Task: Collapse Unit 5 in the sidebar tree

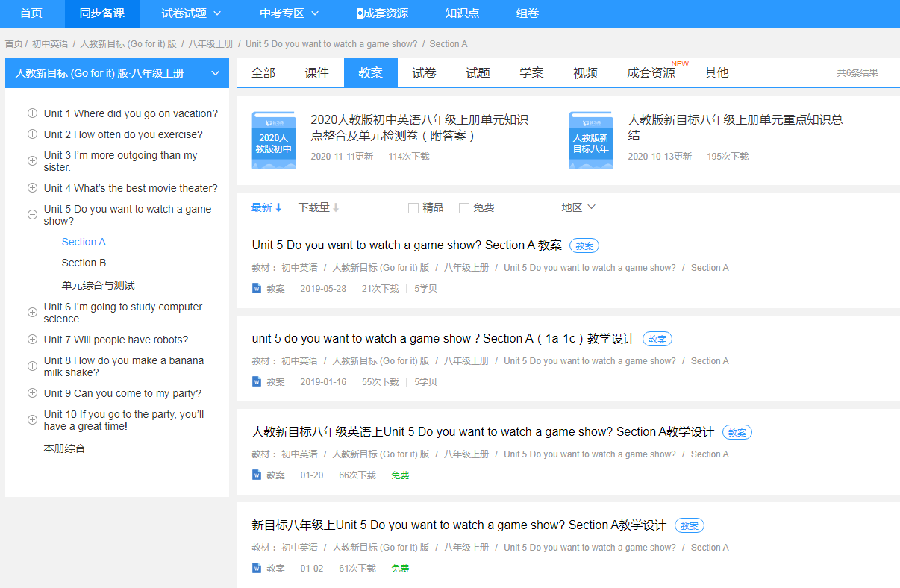Action: click(32, 214)
